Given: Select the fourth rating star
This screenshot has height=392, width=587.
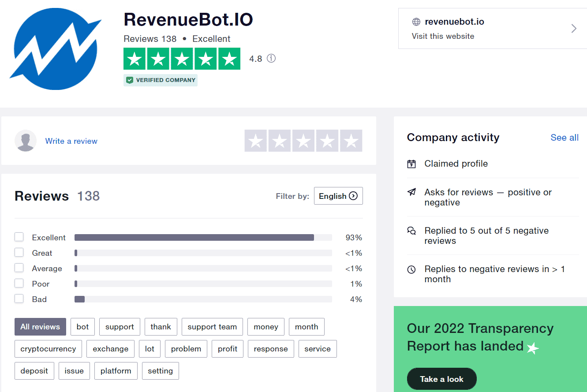Looking at the screenshot, I should [327, 141].
